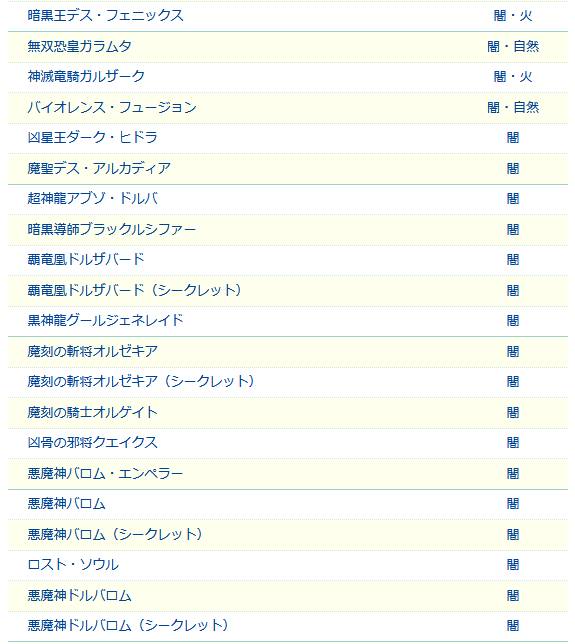This screenshot has height=644, width=575.
Task: Click the 神滅竜騎ガルザーク link
Action: pos(86,76)
